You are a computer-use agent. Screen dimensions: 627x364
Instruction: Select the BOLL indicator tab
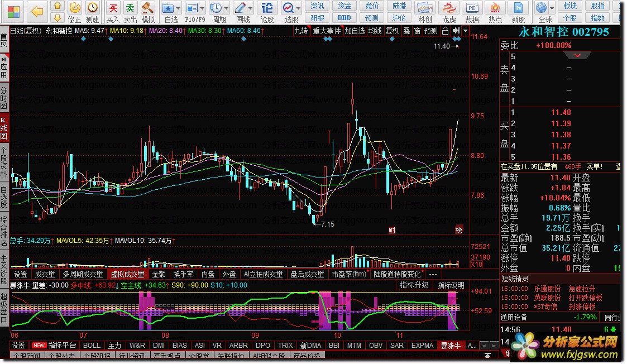[x=92, y=346]
